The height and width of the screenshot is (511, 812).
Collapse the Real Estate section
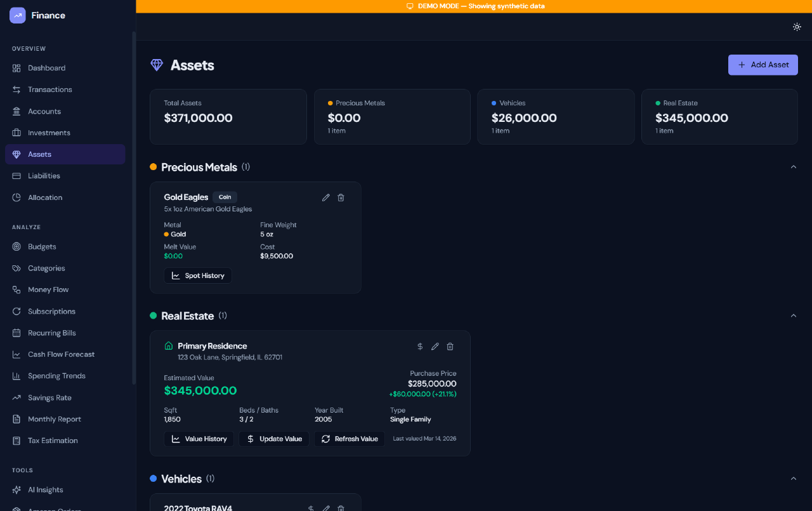point(793,315)
